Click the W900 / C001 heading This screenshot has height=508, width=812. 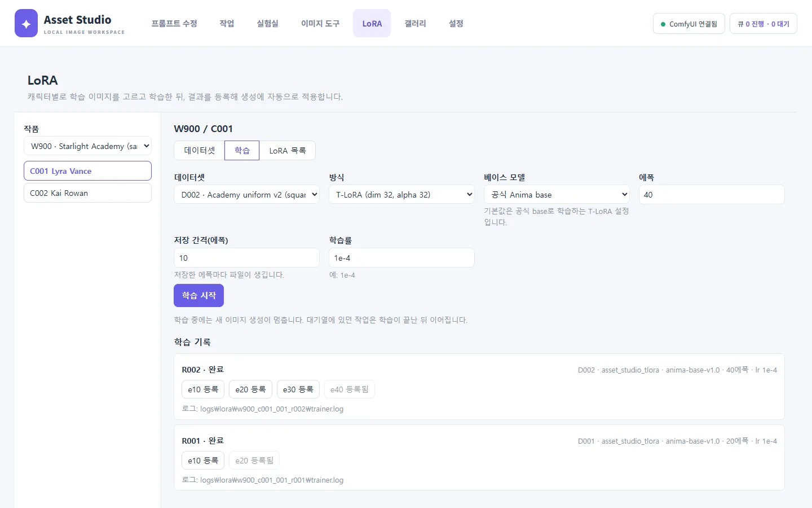(x=204, y=129)
